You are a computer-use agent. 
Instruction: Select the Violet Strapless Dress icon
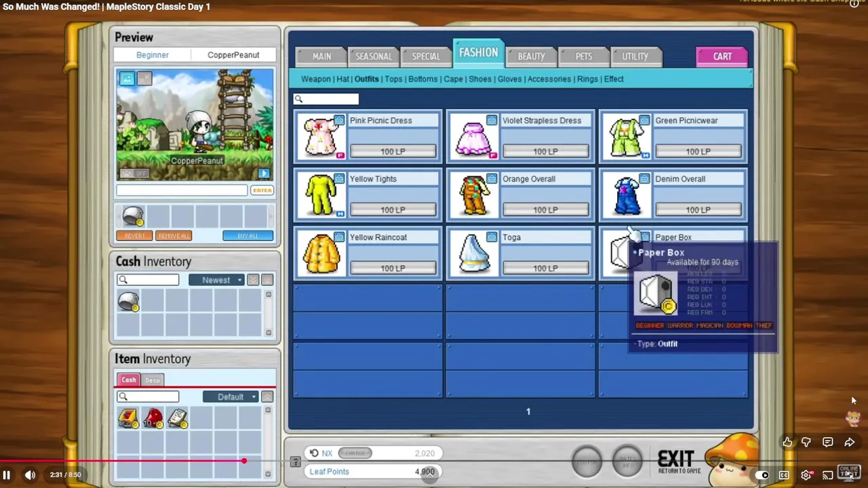coord(473,137)
